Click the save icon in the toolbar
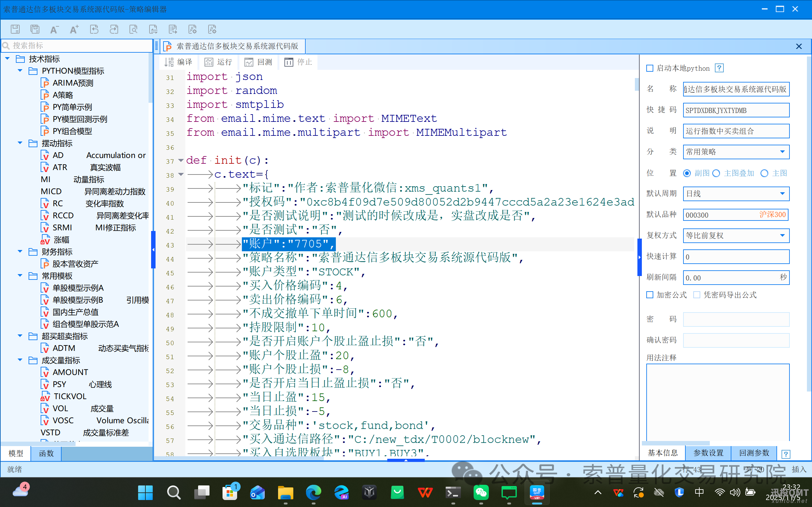This screenshot has width=812, height=507. point(15,29)
